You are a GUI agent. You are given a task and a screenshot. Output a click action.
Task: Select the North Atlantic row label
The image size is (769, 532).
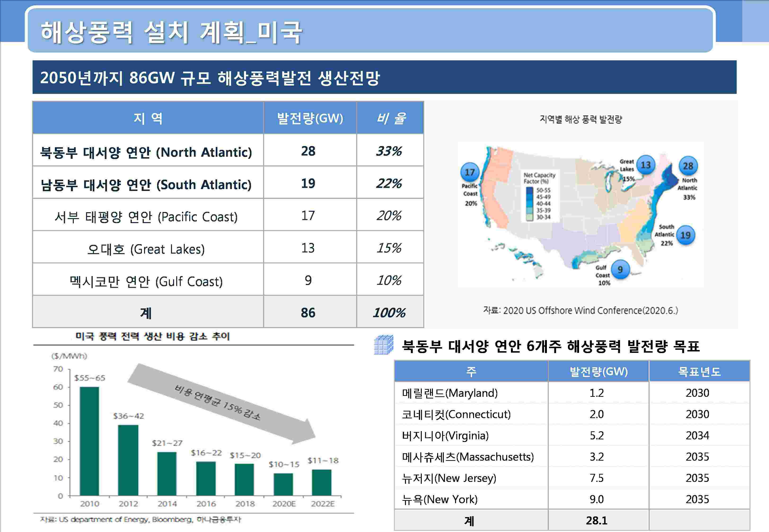[146, 152]
